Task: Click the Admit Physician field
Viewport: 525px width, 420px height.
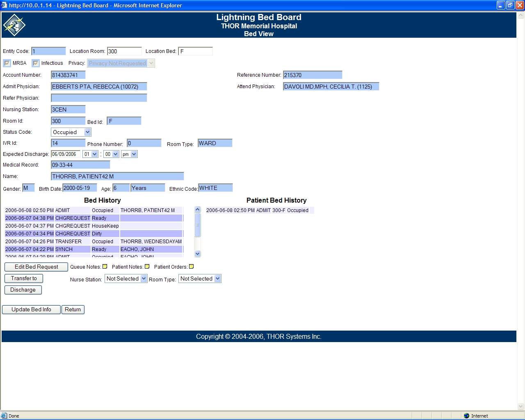Action: [x=99, y=87]
